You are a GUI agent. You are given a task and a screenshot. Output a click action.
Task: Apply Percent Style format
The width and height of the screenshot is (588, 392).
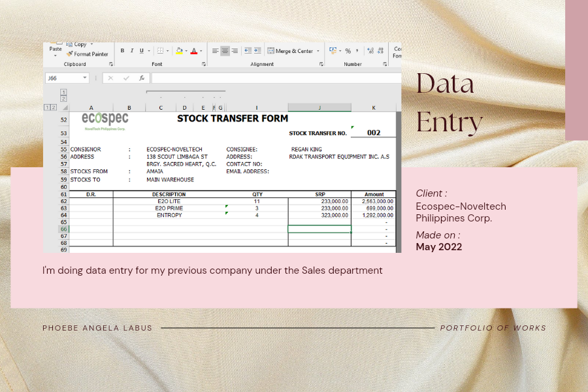348,51
